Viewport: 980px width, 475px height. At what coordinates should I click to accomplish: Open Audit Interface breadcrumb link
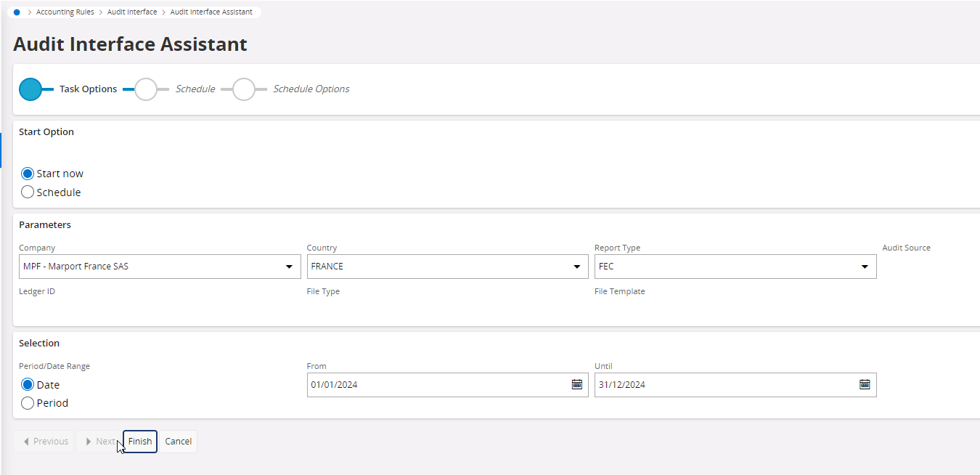132,12
